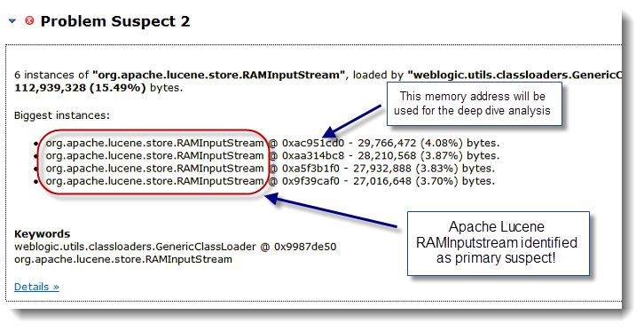Viewport: 644px width, 331px height.
Task: Click the org.apache.lucene.store.RAMInputStream keyword line
Action: 123,259
